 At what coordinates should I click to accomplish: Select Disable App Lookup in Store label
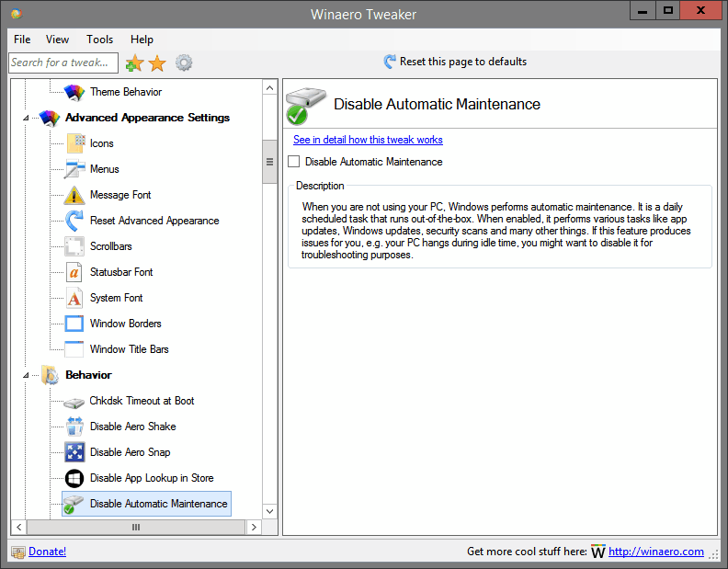click(x=152, y=478)
